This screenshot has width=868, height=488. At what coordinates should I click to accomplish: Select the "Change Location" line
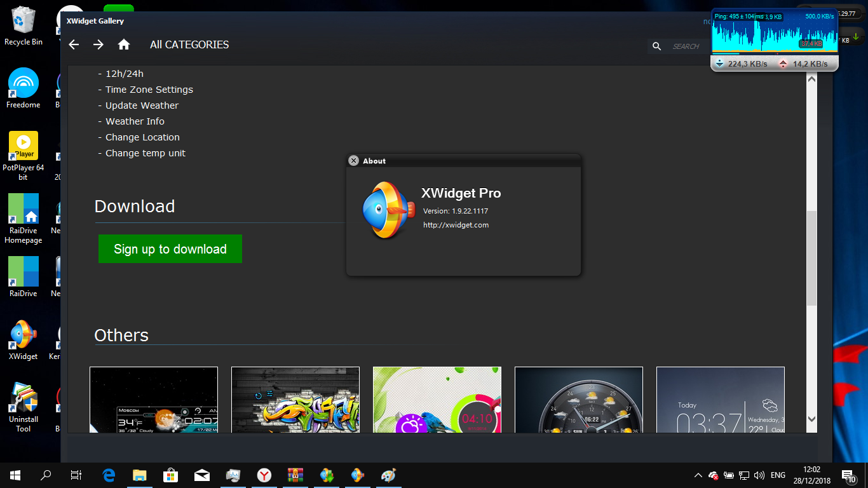[139, 137]
